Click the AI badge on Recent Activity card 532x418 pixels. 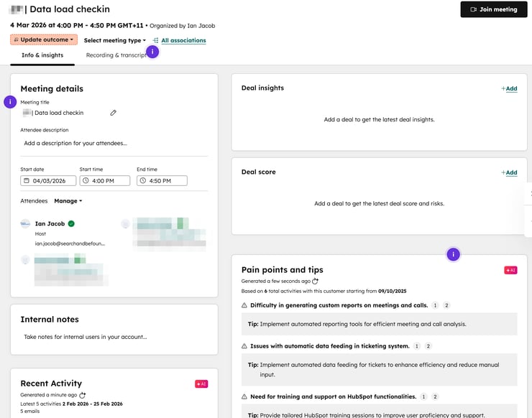201,384
